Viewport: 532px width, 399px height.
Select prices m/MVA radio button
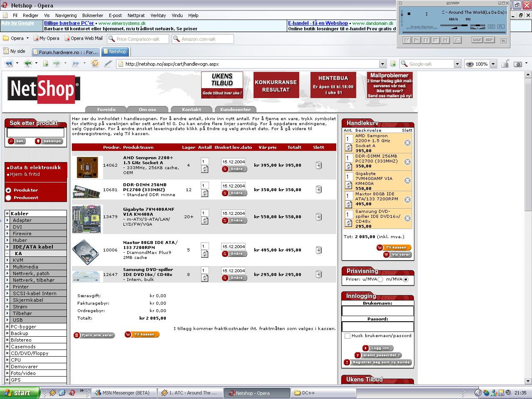point(406,279)
